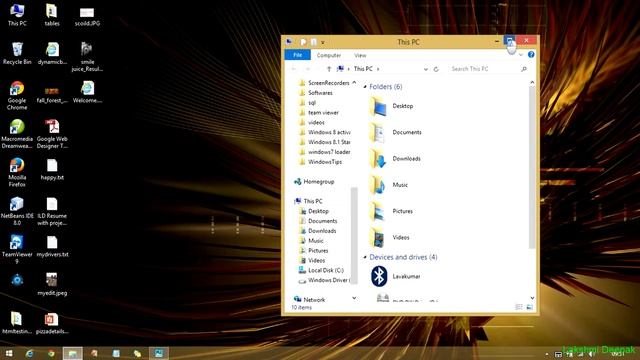Select Music folder in Folders group
This screenshot has width=640, height=360.
tap(389, 185)
